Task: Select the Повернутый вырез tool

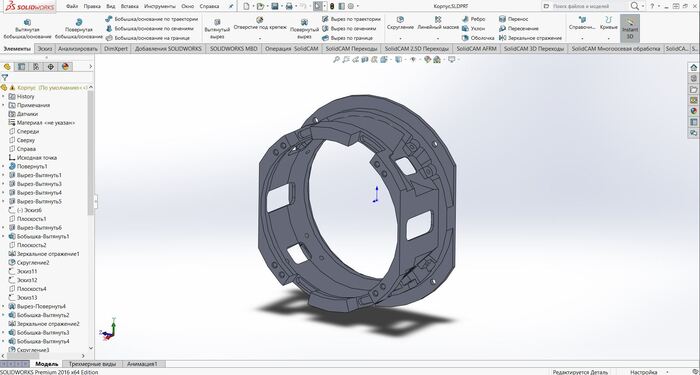Action: [x=304, y=29]
